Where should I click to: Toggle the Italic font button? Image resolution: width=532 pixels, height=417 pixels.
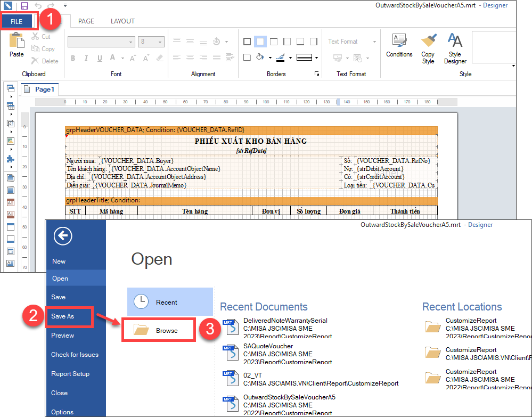86,58
